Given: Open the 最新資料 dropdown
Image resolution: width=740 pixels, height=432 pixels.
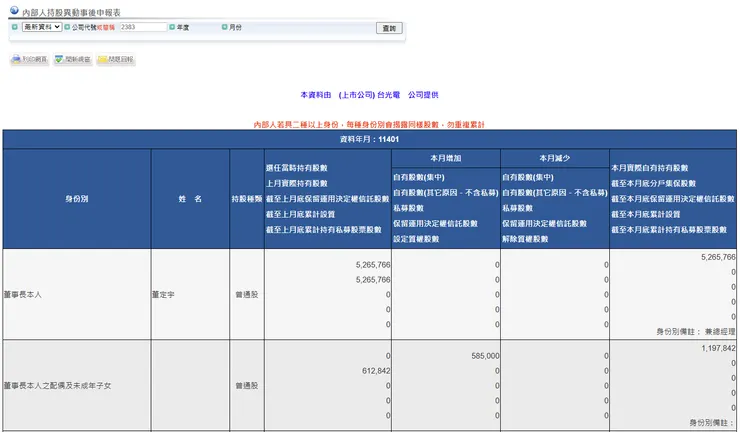Looking at the screenshot, I should point(42,27).
